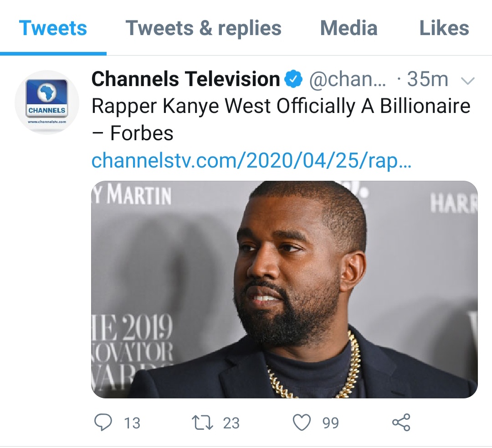Reply using the speech bubble icon

pos(103,423)
